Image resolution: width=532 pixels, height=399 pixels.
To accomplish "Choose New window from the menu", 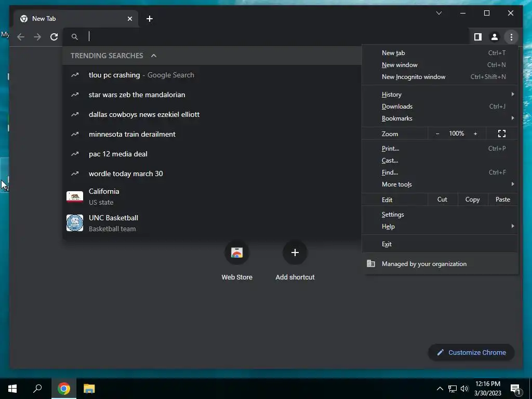I will coord(440,65).
